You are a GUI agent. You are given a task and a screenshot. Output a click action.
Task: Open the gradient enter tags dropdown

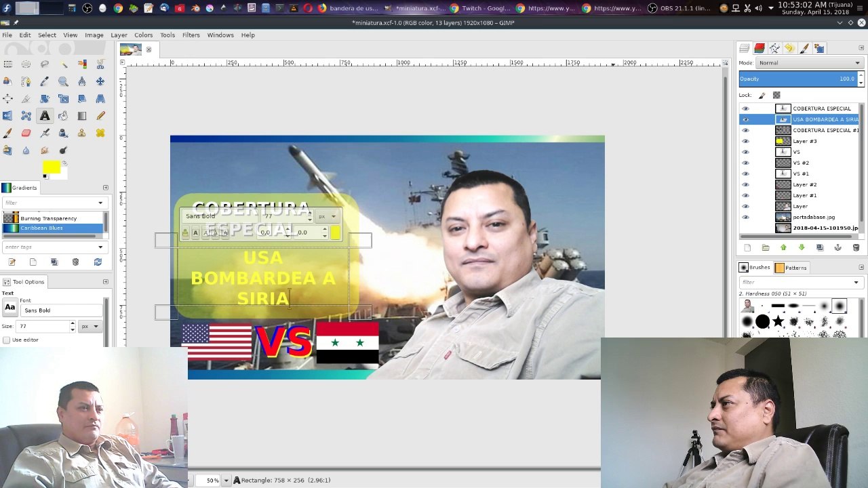click(100, 247)
